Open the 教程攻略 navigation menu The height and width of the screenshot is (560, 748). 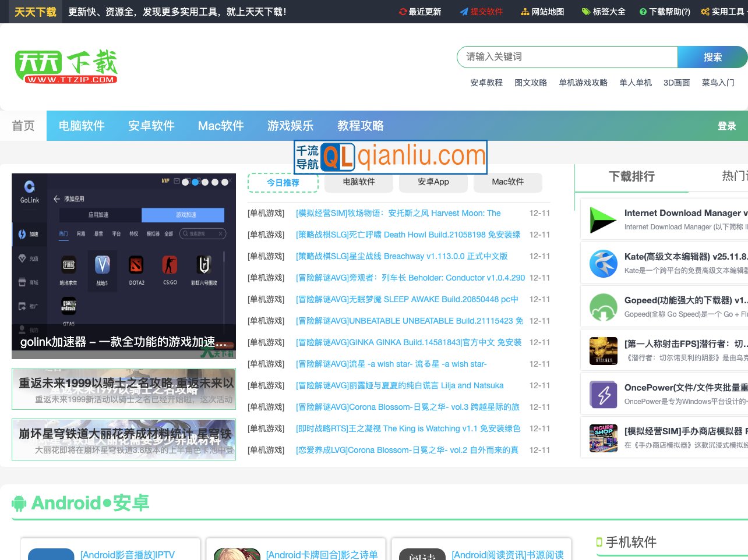[x=361, y=125]
